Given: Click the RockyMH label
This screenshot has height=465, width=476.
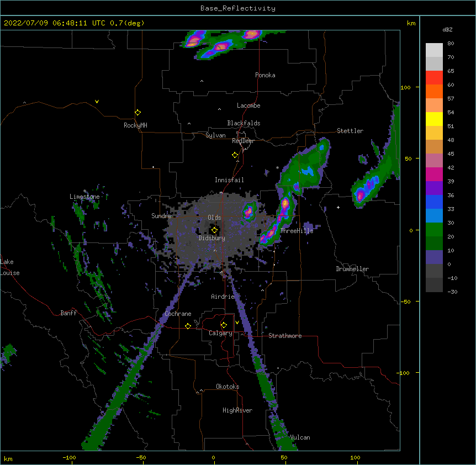Looking at the screenshot, I should pos(135,125).
